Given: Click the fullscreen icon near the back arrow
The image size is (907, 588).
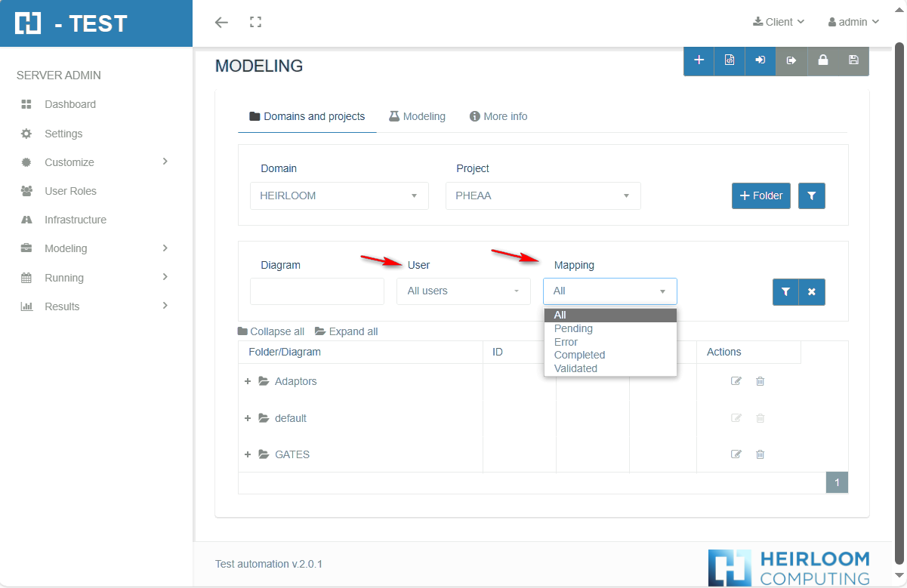Looking at the screenshot, I should (x=255, y=22).
